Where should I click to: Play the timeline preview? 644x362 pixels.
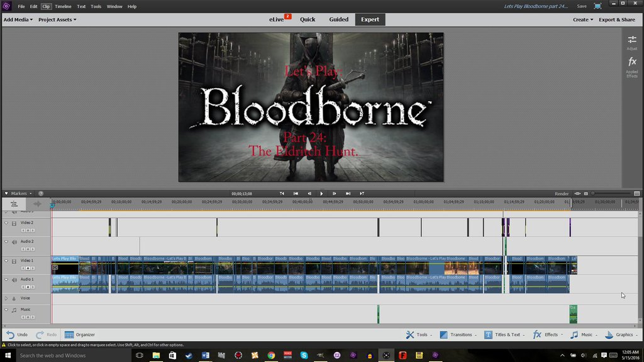321,194
